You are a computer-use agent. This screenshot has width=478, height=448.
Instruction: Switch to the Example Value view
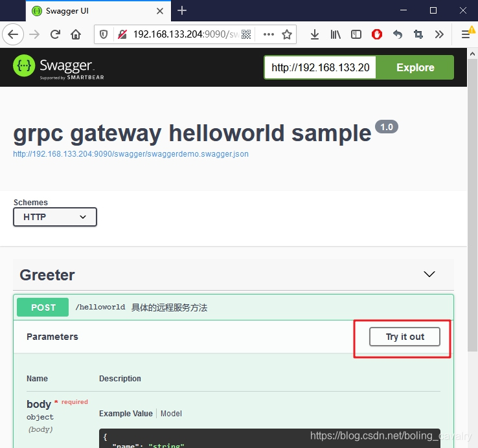[126, 414]
